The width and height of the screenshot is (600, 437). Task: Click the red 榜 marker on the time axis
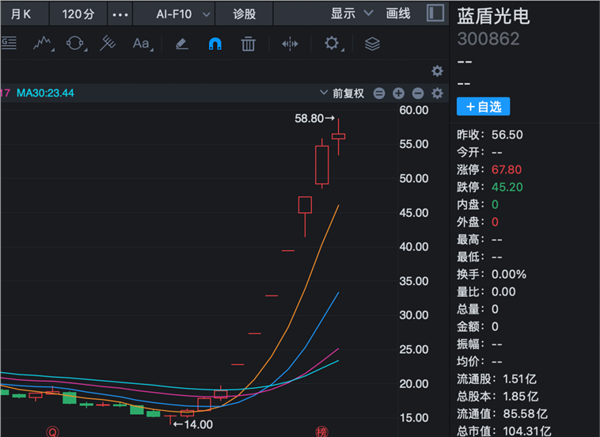coord(322,432)
